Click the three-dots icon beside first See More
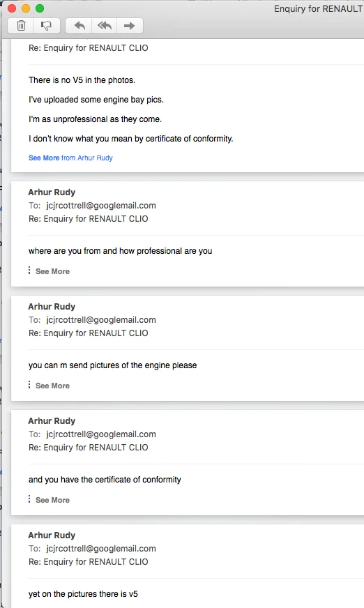The width and height of the screenshot is (364, 608). 29,271
